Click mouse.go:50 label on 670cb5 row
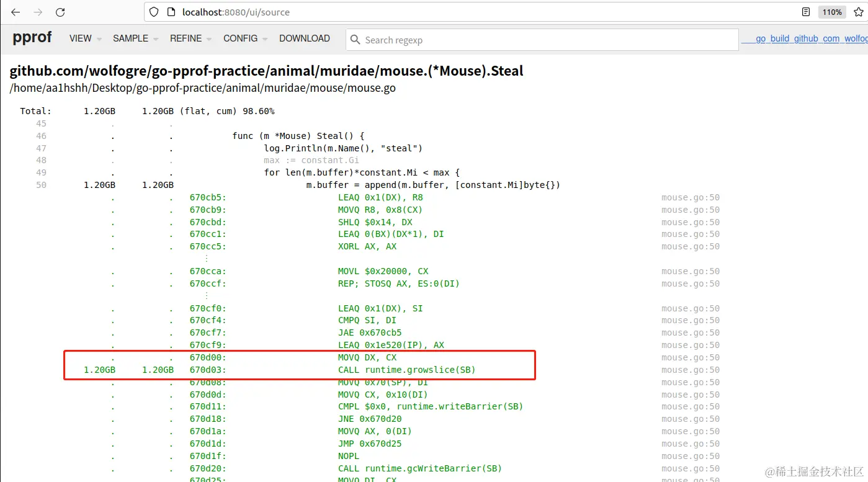 (x=691, y=197)
